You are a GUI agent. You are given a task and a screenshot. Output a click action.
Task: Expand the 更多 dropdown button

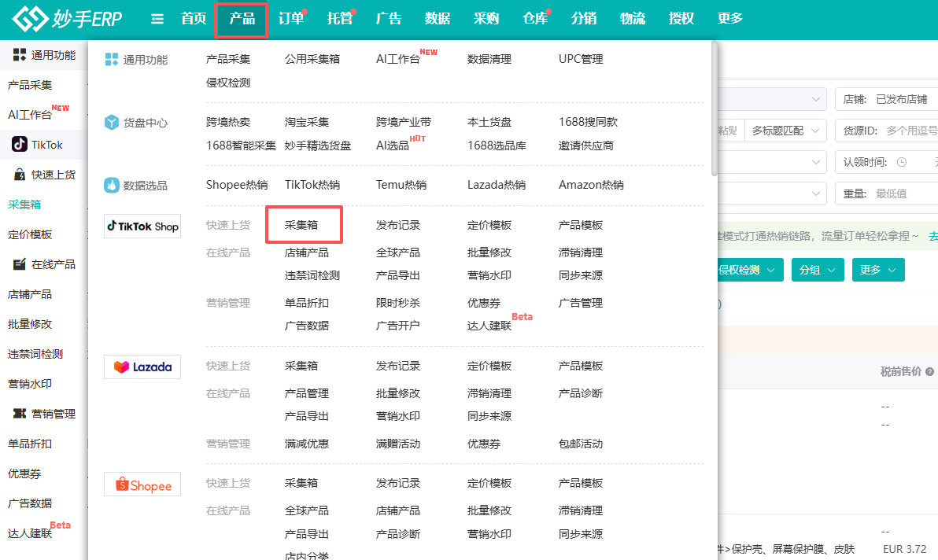pos(877,270)
